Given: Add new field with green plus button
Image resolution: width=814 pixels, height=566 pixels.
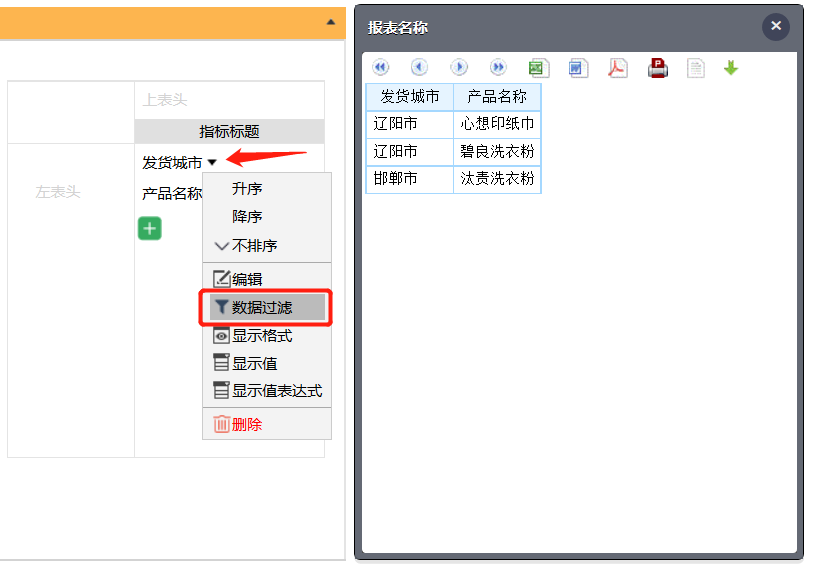Looking at the screenshot, I should [150, 228].
